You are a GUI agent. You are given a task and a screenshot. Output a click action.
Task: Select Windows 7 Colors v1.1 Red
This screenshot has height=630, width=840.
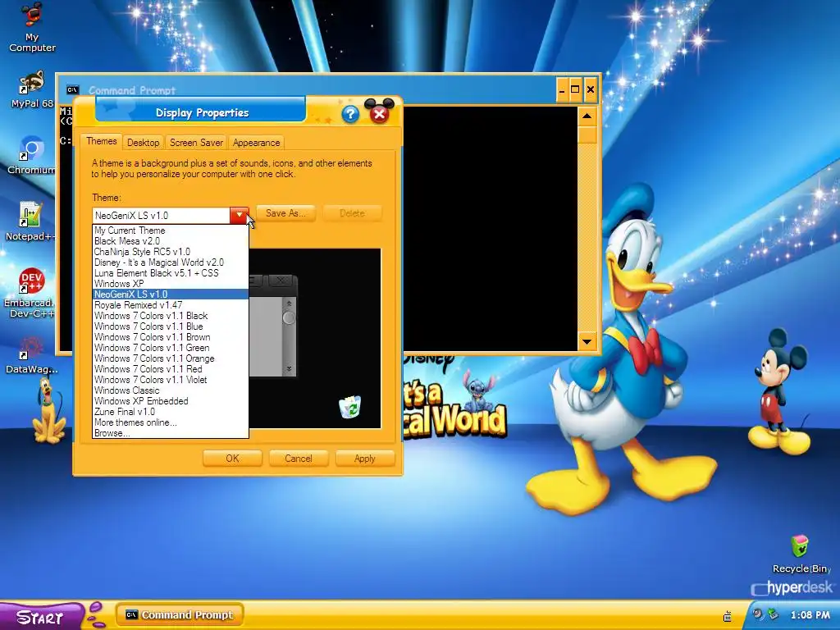click(171, 369)
